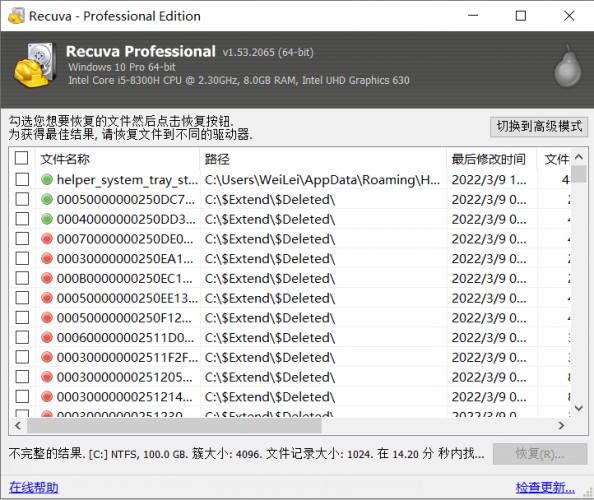Toggle the select-all checkbox in header row
The width and height of the screenshot is (594, 500).
(x=22, y=158)
